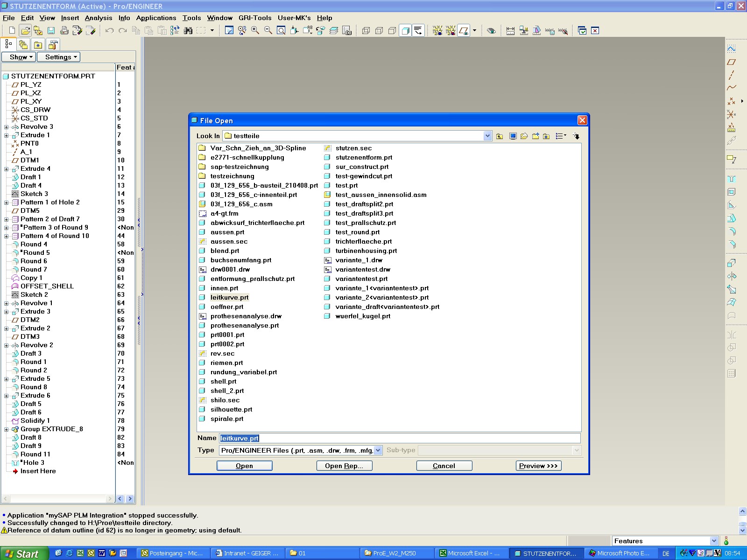
Task: Expand Pattern 1 of Hole 2
Action: coord(6,203)
